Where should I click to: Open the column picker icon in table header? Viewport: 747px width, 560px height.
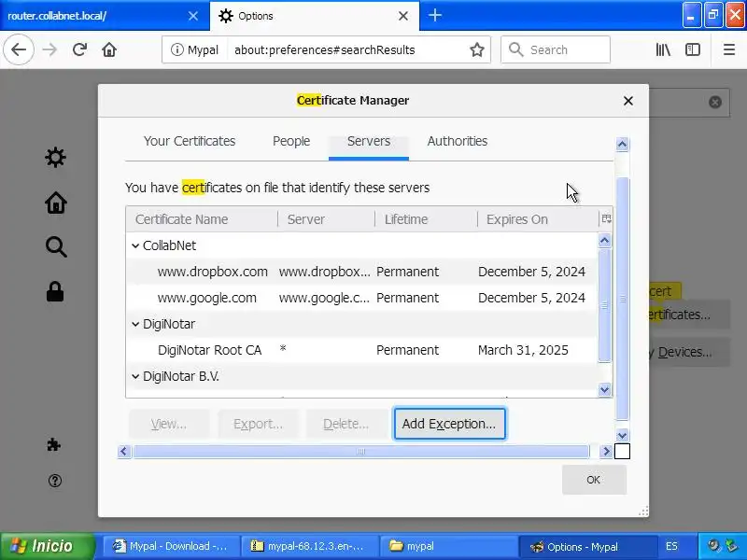click(x=606, y=219)
